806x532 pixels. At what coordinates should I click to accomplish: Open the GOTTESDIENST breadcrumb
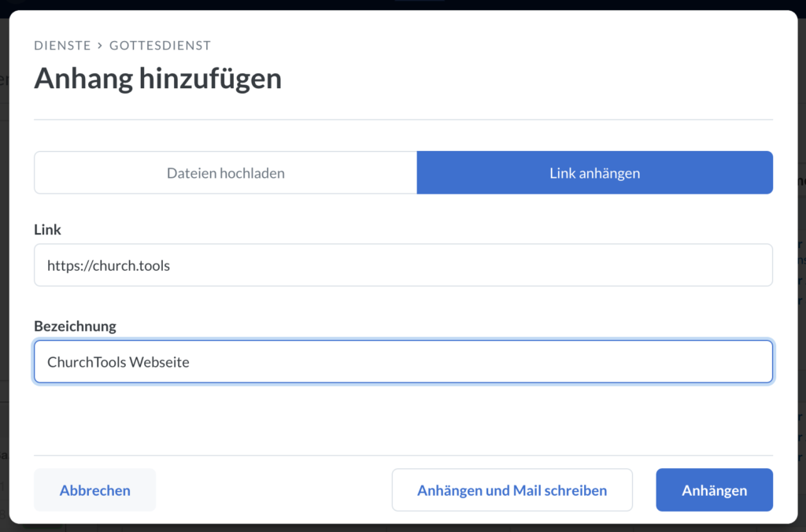(x=160, y=46)
